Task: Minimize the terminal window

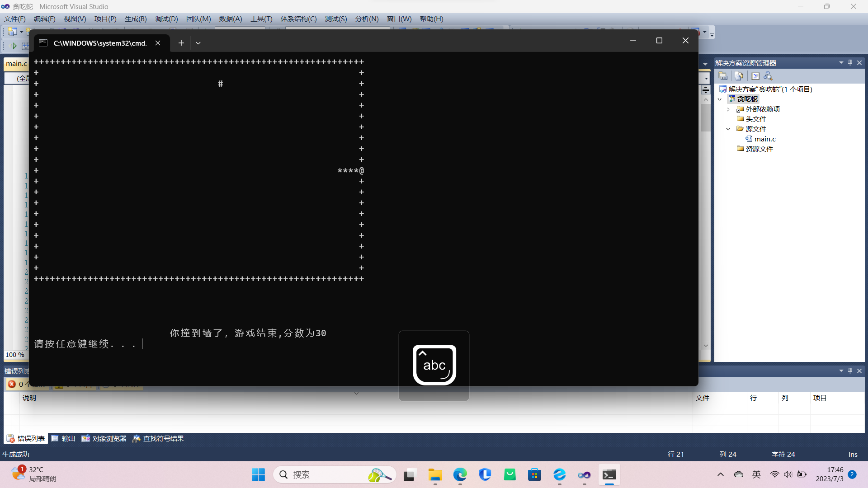Action: coord(633,41)
